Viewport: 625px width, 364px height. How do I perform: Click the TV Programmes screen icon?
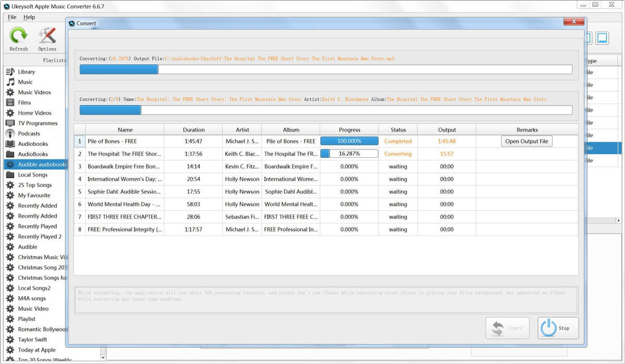tap(10, 123)
